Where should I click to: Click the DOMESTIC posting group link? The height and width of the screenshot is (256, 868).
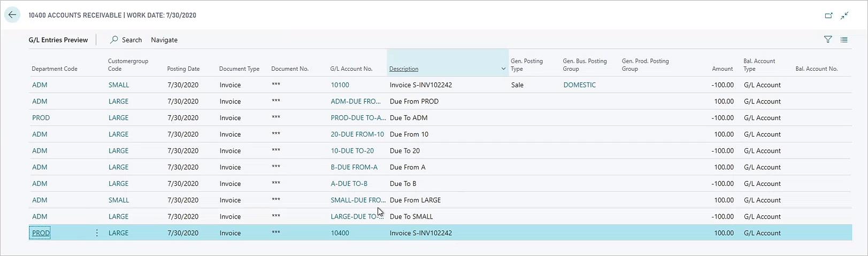coord(579,85)
